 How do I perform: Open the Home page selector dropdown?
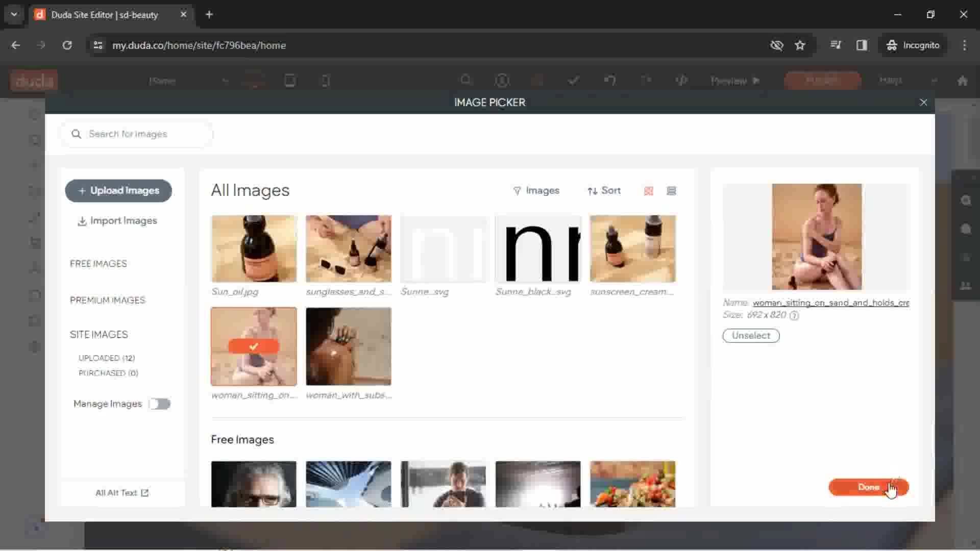coord(189,81)
